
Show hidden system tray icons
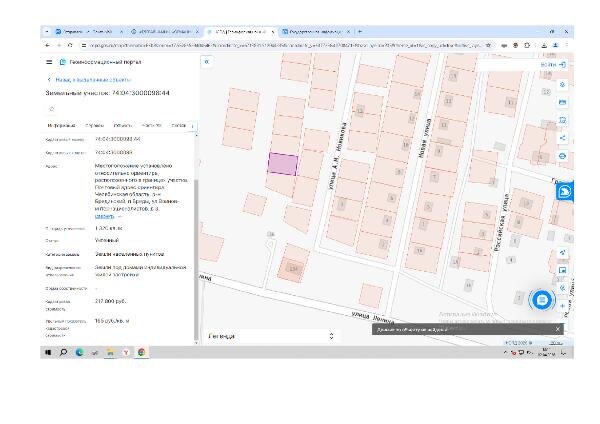(x=505, y=352)
